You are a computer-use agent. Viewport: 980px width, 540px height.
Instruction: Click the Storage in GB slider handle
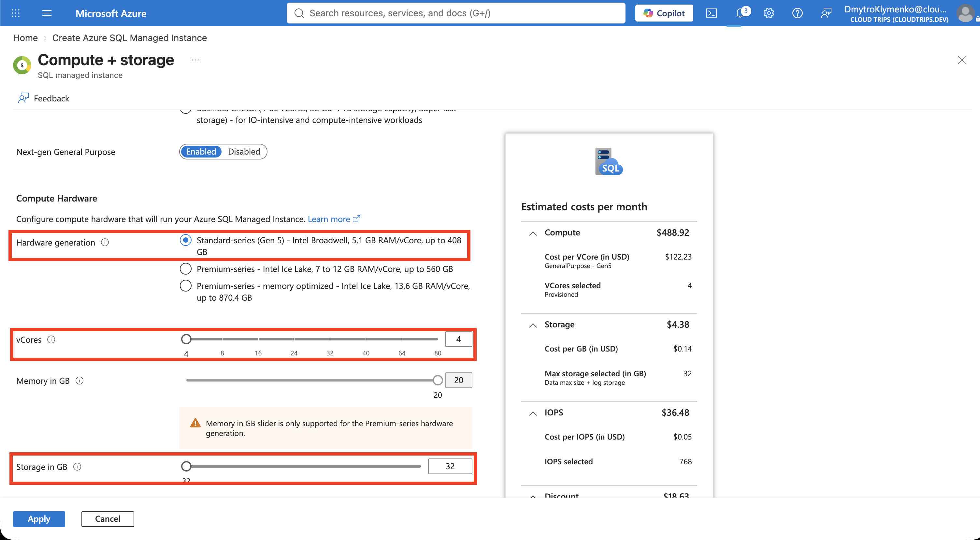click(186, 466)
